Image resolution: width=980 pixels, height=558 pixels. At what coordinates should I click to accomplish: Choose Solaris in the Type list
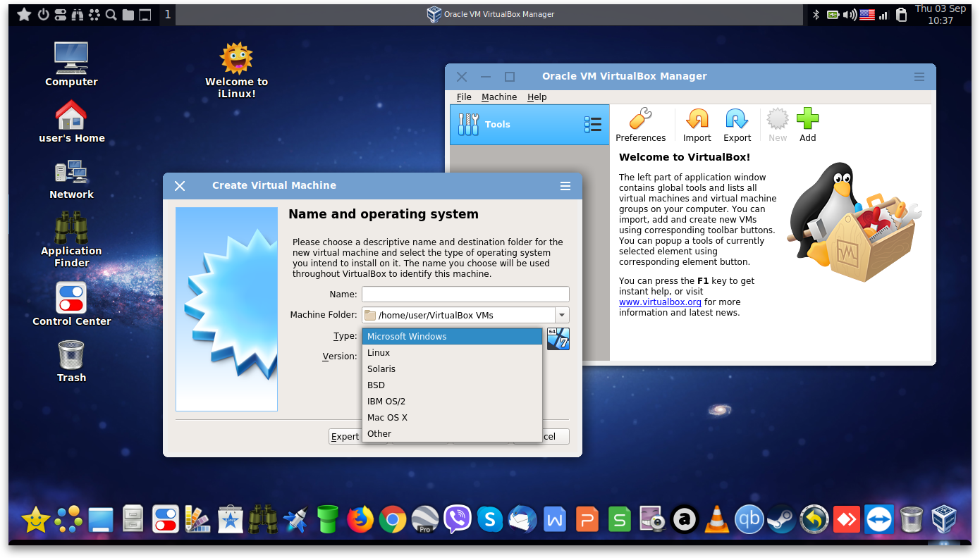point(452,369)
